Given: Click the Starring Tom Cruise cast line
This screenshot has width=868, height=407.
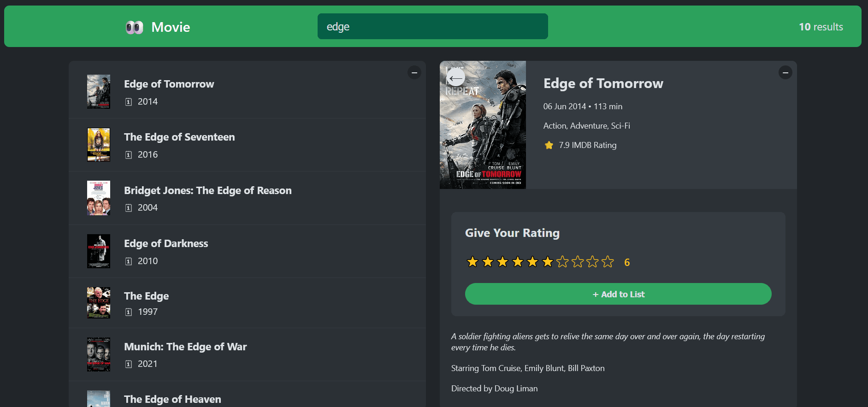Looking at the screenshot, I should tap(528, 368).
